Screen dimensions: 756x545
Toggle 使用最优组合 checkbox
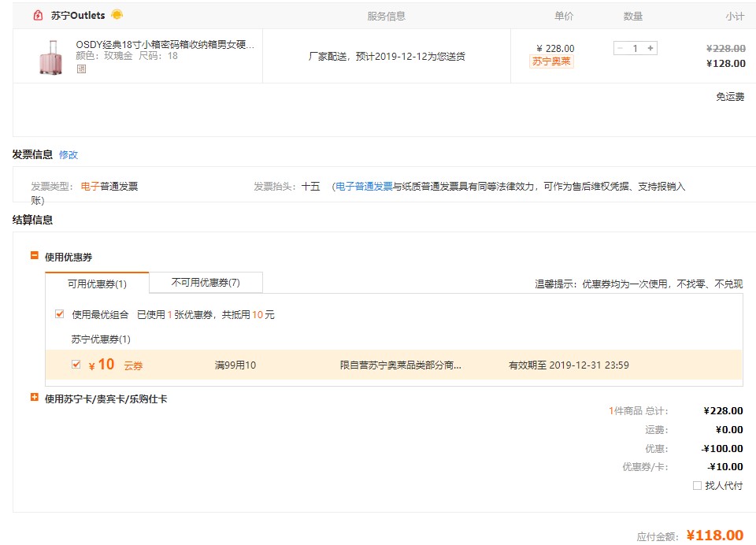click(60, 314)
